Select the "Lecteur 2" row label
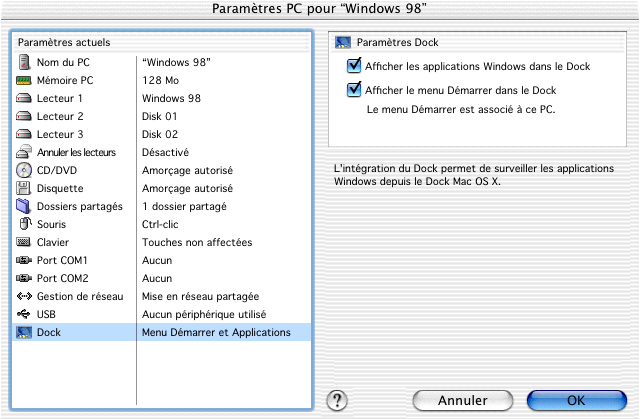The width and height of the screenshot is (640, 420). point(60,116)
